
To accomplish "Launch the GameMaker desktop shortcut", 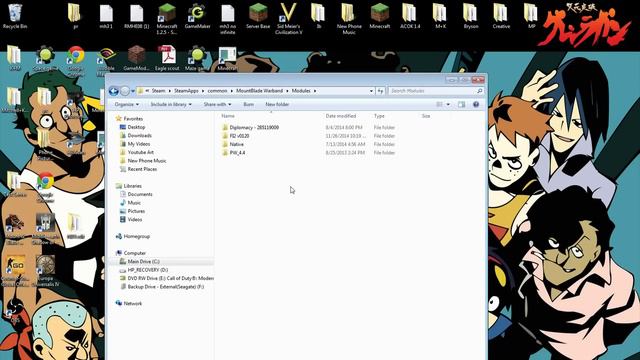I will (197, 16).
